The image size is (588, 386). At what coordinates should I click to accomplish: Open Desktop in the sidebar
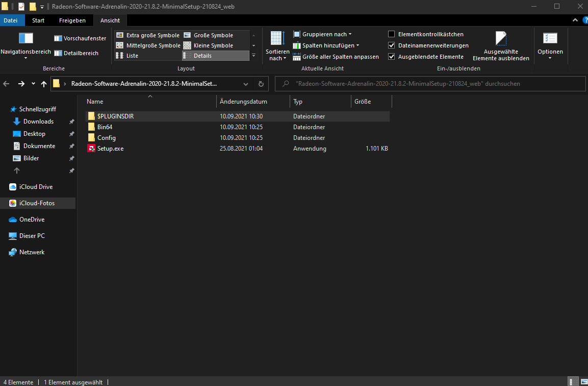[x=34, y=134]
